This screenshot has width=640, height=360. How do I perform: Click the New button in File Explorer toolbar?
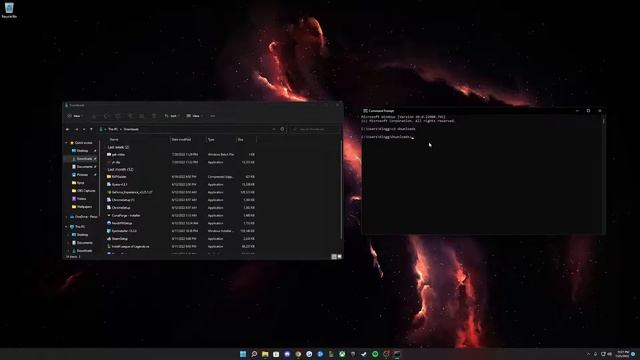tap(75, 116)
